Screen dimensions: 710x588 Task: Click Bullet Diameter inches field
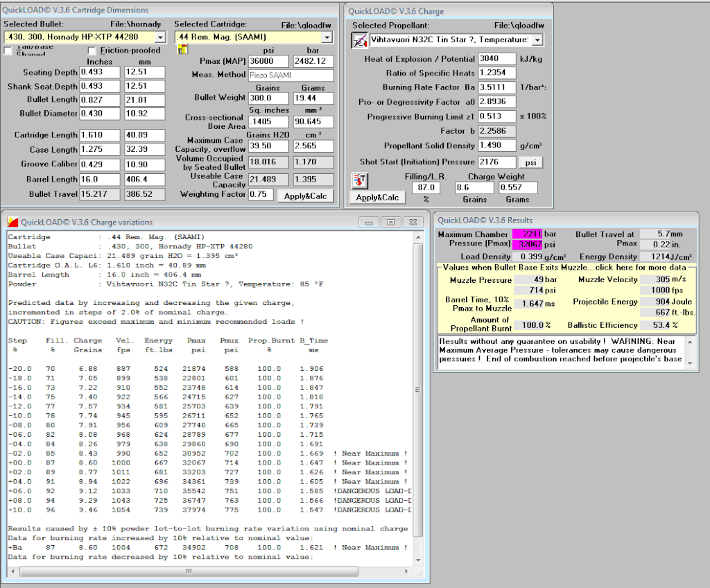click(x=100, y=114)
